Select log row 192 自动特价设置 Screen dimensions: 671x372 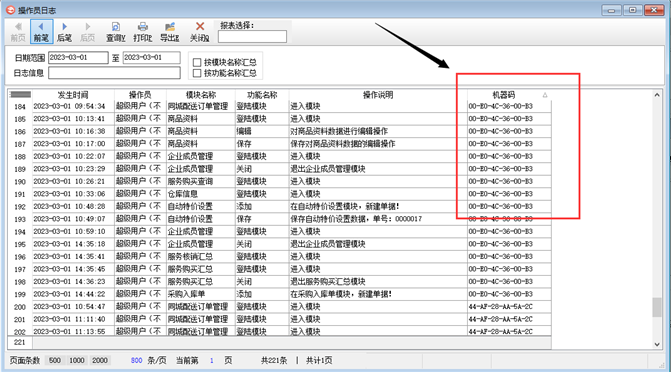pos(279,206)
